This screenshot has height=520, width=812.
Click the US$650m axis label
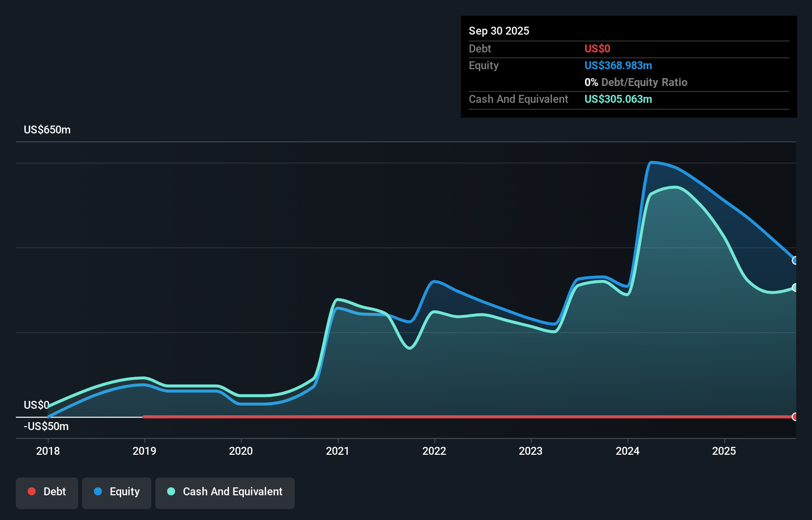tap(46, 130)
